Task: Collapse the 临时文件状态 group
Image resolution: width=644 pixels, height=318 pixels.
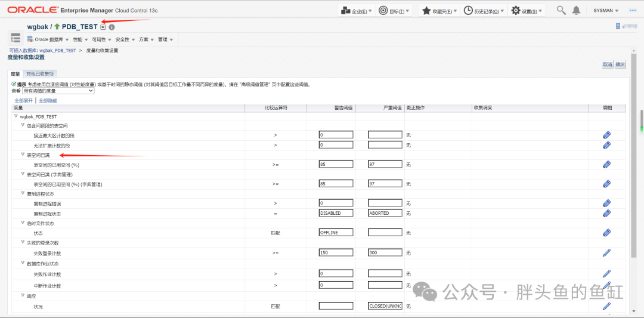Action: [x=23, y=223]
